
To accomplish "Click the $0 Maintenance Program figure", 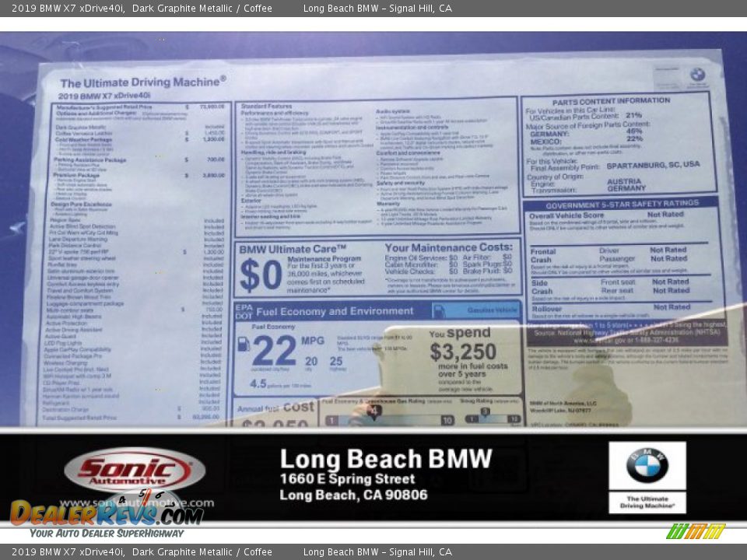I will 260,275.
